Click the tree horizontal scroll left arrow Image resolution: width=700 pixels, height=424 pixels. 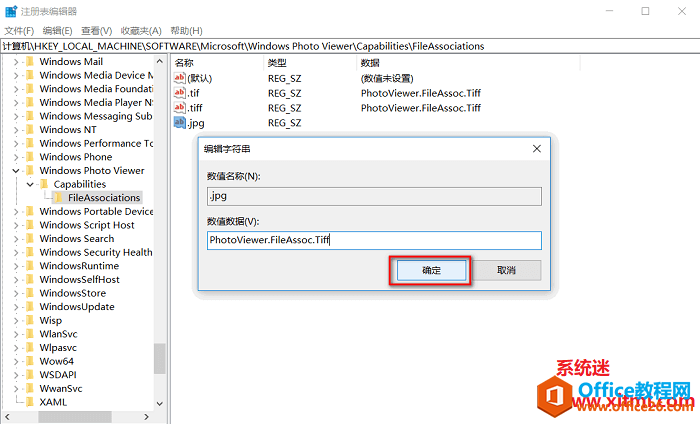[7, 417]
